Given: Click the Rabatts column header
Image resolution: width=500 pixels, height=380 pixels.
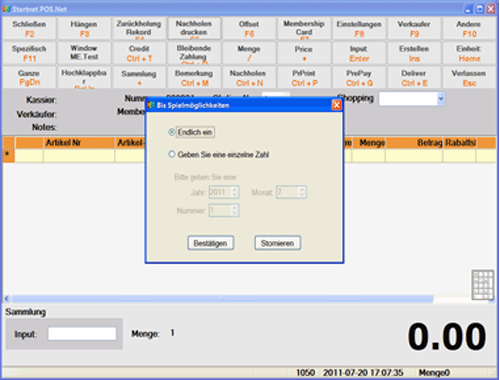Looking at the screenshot, I should pos(460,143).
